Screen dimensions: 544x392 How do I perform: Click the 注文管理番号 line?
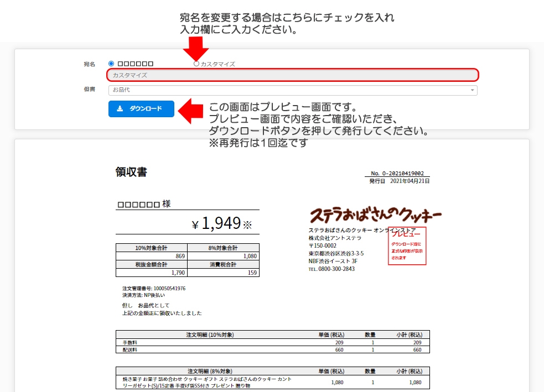tap(154, 289)
